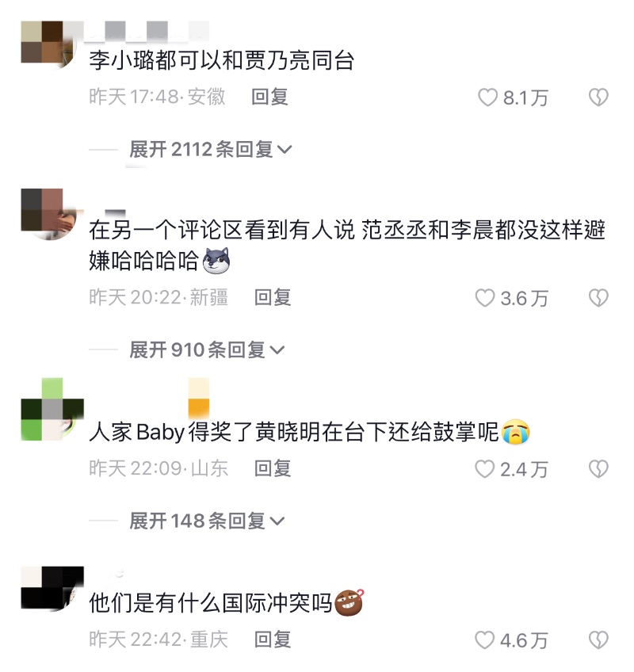Viewport: 634px width, 672px height.
Task: Like the 范丞丞 comment with 3.6万 likes
Action: tap(485, 298)
